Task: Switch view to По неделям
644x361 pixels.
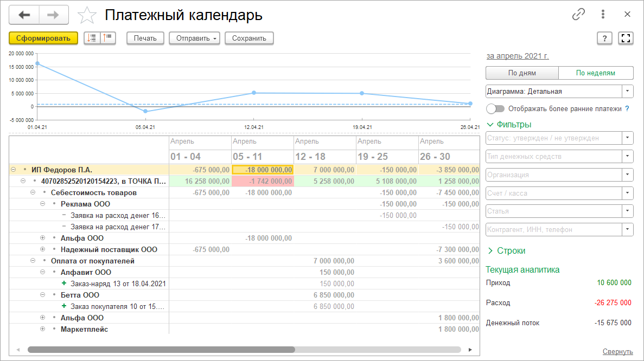Action: click(596, 73)
